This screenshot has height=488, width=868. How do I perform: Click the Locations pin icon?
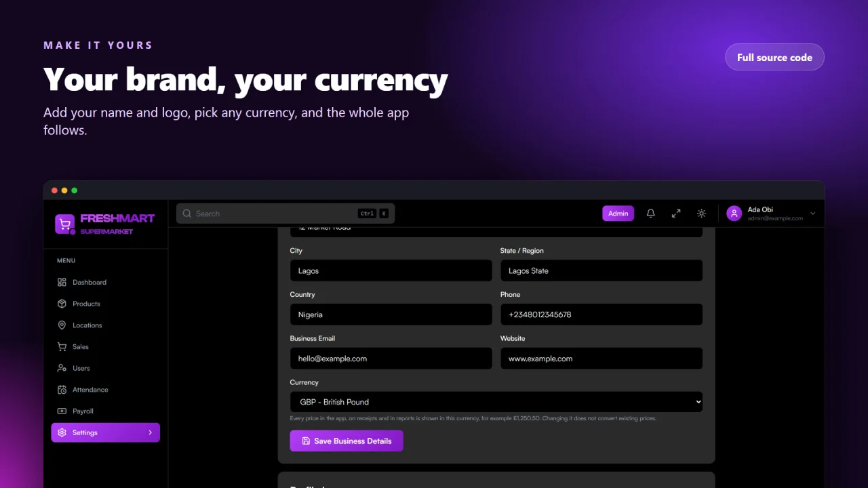pyautogui.click(x=62, y=325)
